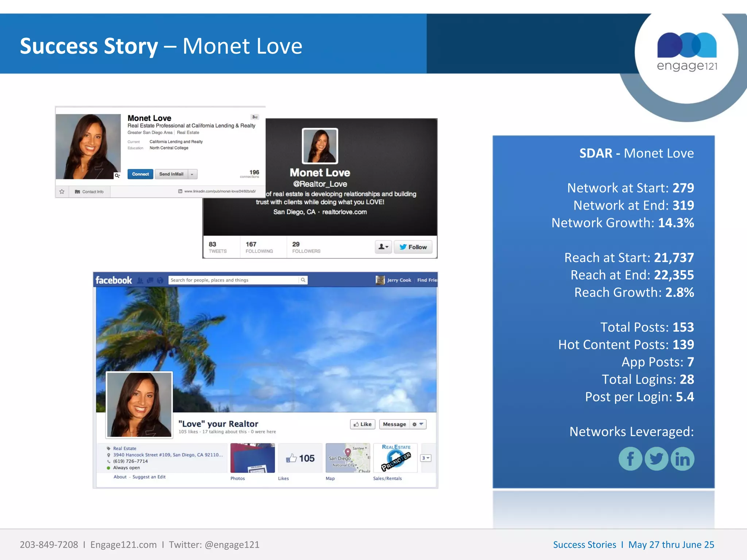Open the Facebook page gear dropdown
This screenshot has height=560, width=747.
pyautogui.click(x=418, y=424)
